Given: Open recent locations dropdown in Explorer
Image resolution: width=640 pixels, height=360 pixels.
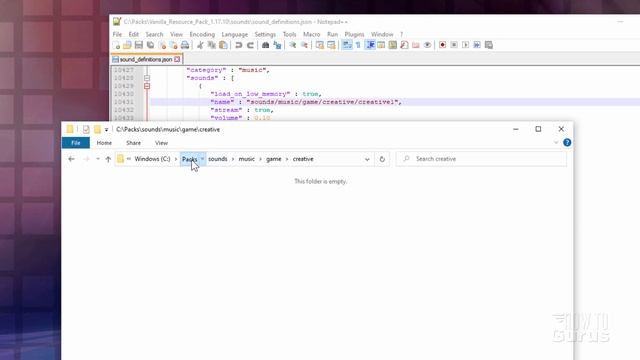Looking at the screenshot, I should pyautogui.click(x=98, y=159).
